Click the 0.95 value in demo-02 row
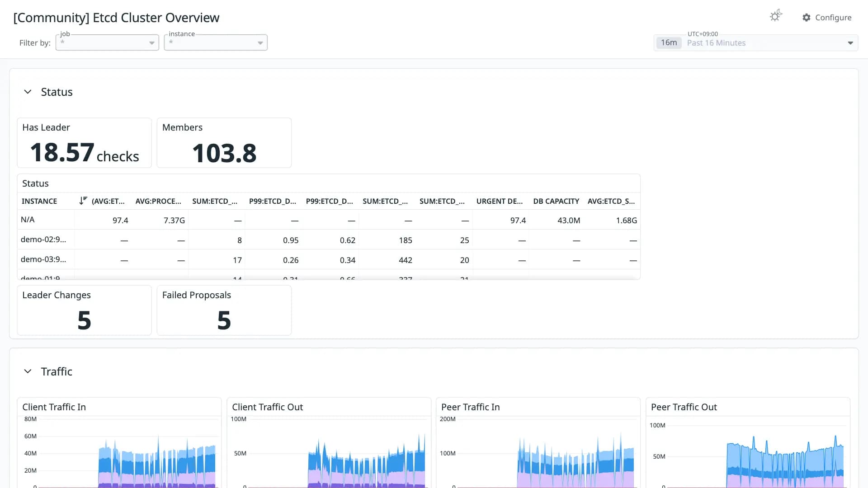868x488 pixels. tap(291, 240)
